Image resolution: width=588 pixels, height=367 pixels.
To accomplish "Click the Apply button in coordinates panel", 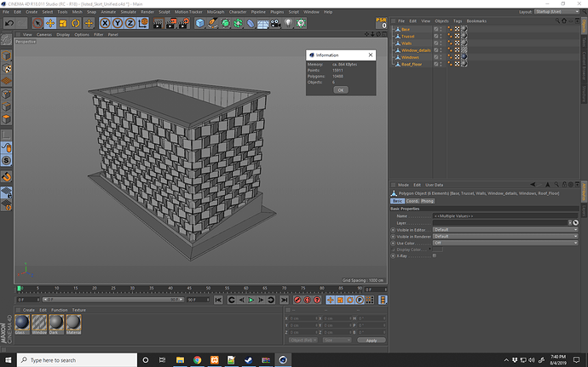I will tap(371, 340).
